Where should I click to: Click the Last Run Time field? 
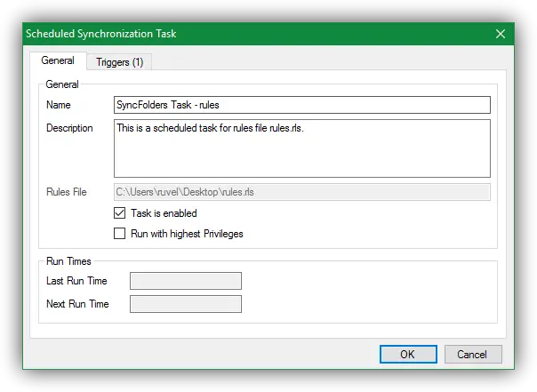coord(186,281)
